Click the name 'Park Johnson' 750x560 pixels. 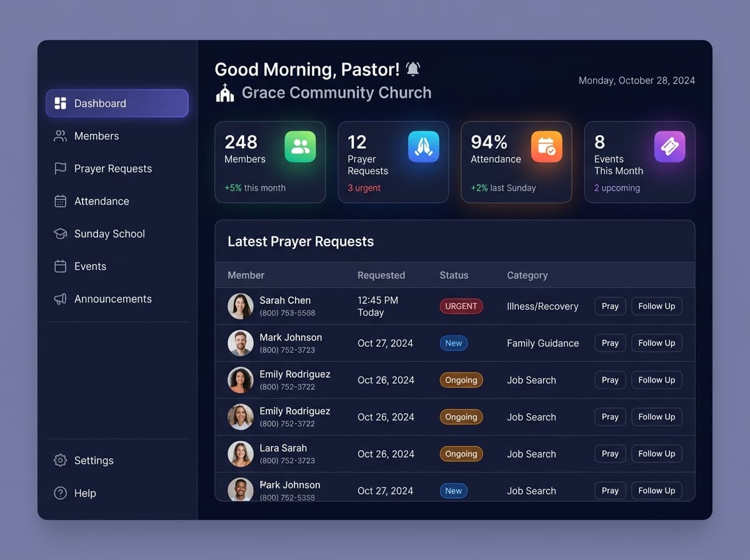[x=290, y=485]
